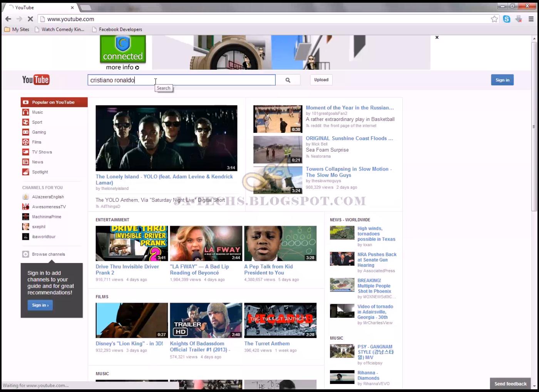Open Disney's Lion King in 3D thumbnail
The height and width of the screenshot is (392, 539).
click(x=132, y=320)
